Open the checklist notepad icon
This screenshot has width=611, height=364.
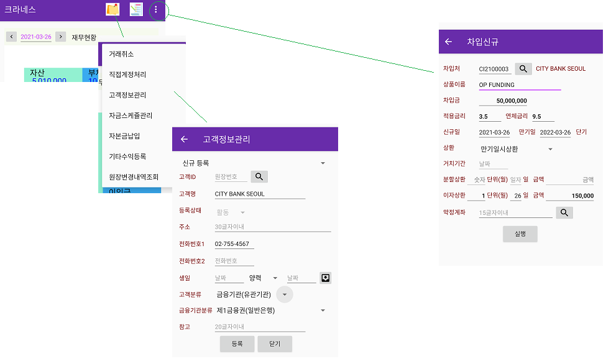[136, 9]
